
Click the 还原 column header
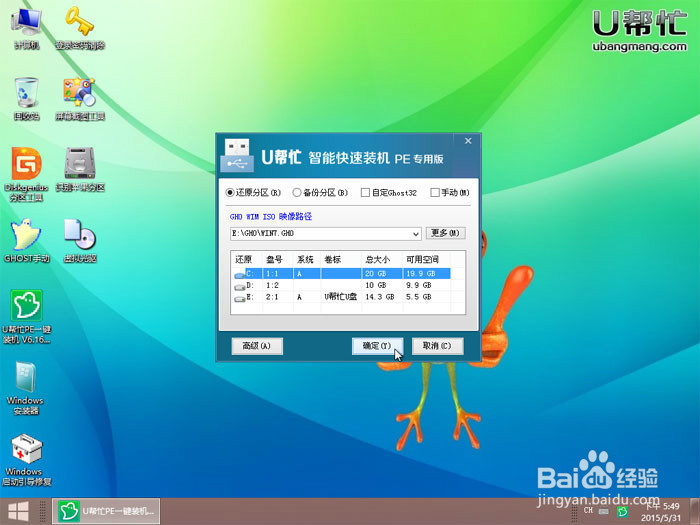(x=244, y=259)
